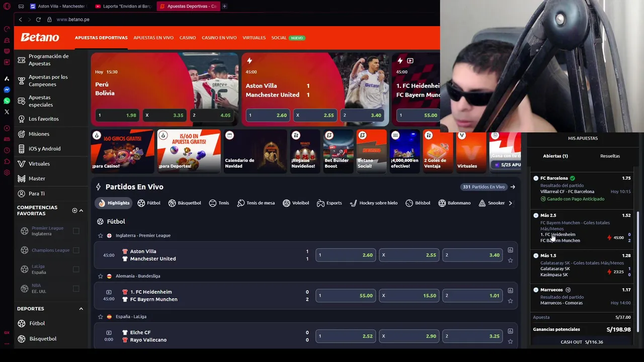Check the Premier League favorite checkbox
Viewport: 644px width, 362px height.
[76, 231]
